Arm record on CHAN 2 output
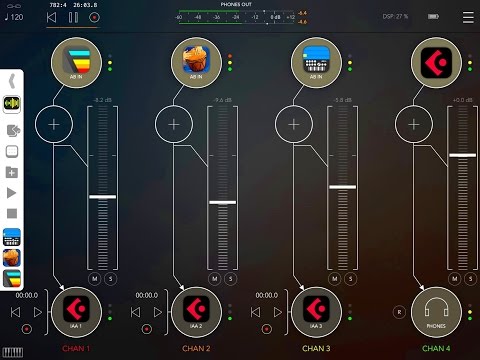This screenshot has width=480, height=360. point(147,329)
